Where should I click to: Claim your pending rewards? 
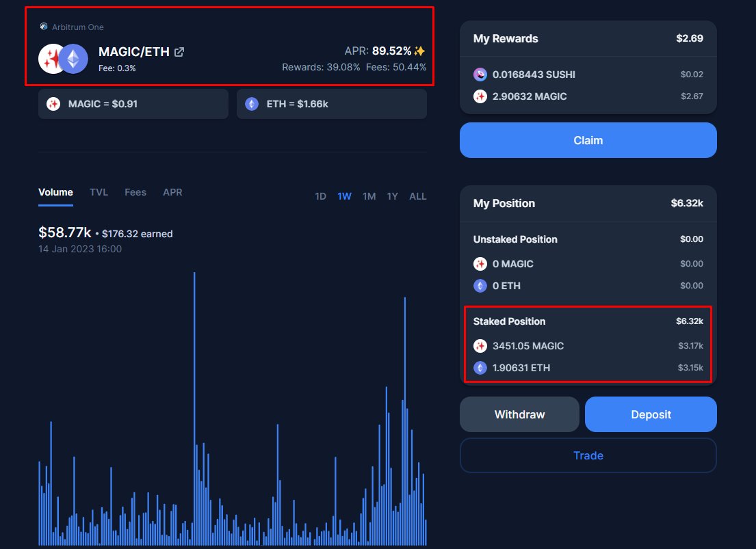coord(588,139)
